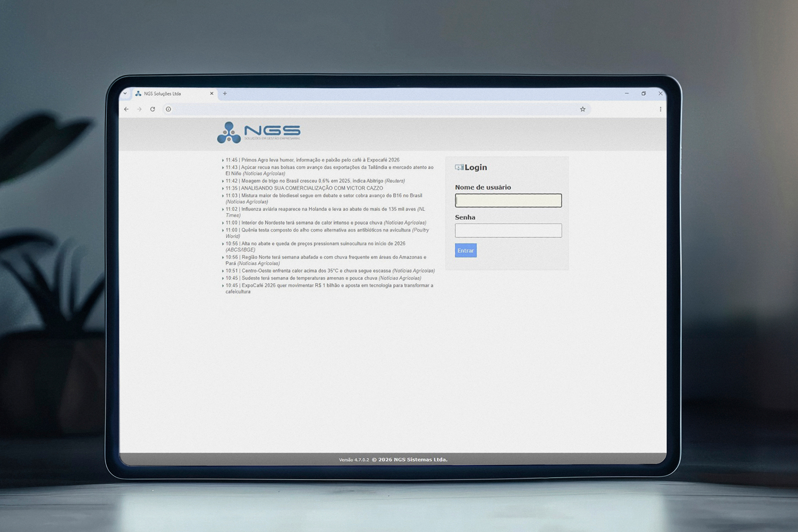Open 'ExpoCafé 2026 quer movimentar' news item
This screenshot has height=532, width=798.
(x=329, y=288)
